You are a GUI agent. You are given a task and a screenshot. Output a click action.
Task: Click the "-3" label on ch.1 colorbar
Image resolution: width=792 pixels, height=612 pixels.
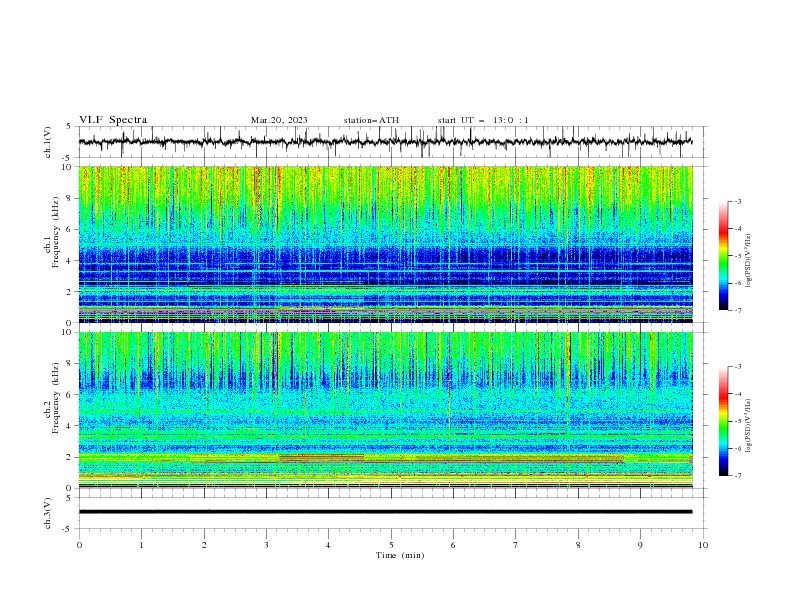[737, 201]
